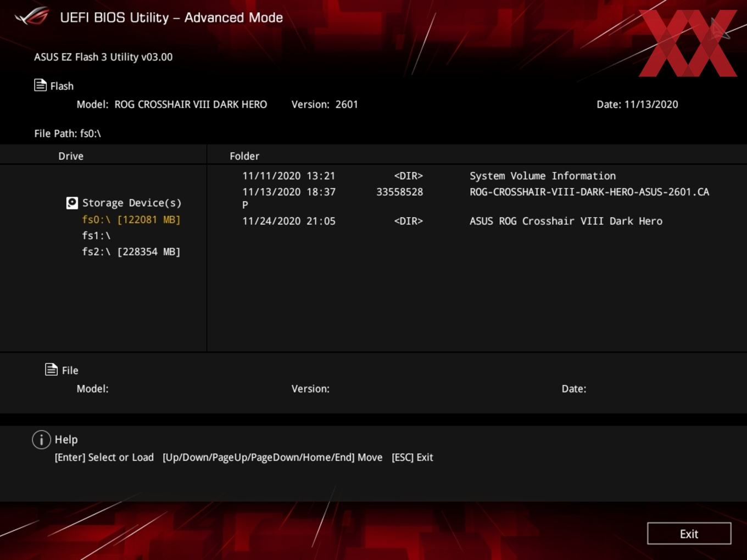
Task: Click the File document icon
Action: 51,369
